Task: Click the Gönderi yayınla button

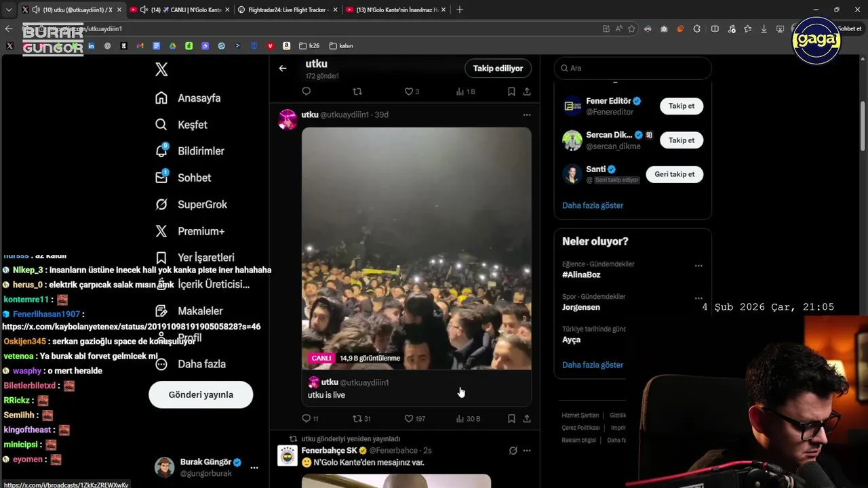Action: click(x=201, y=394)
